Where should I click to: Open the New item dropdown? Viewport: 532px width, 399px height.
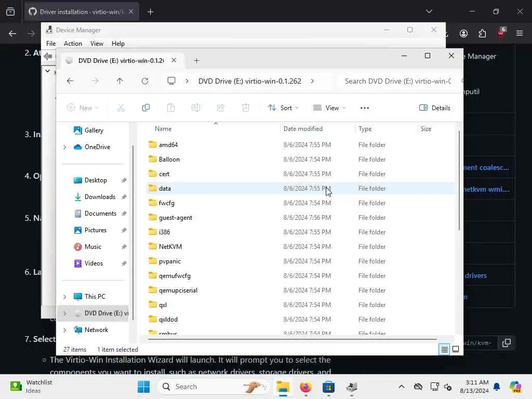coord(83,108)
